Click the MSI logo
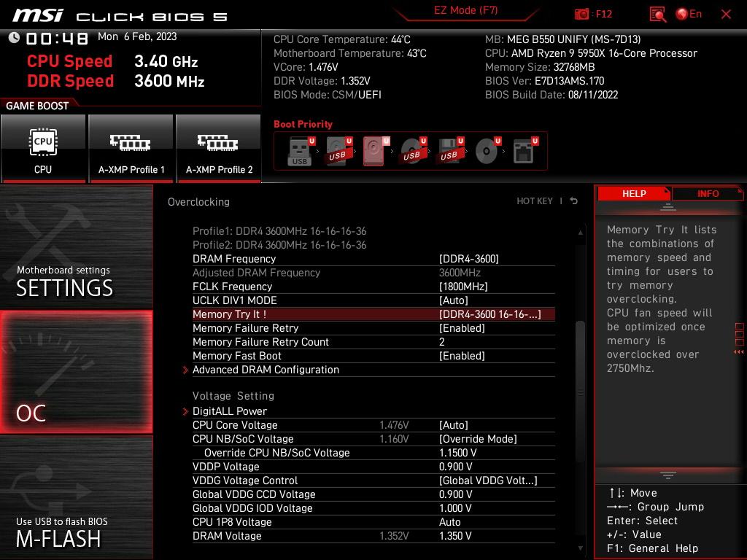This screenshot has height=560, width=747. click(38, 15)
